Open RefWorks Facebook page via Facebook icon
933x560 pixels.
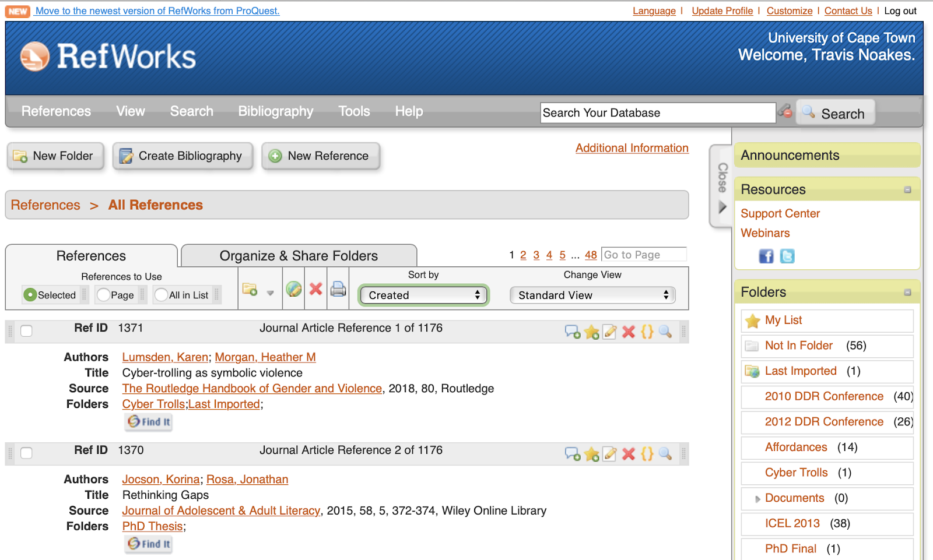pos(766,256)
